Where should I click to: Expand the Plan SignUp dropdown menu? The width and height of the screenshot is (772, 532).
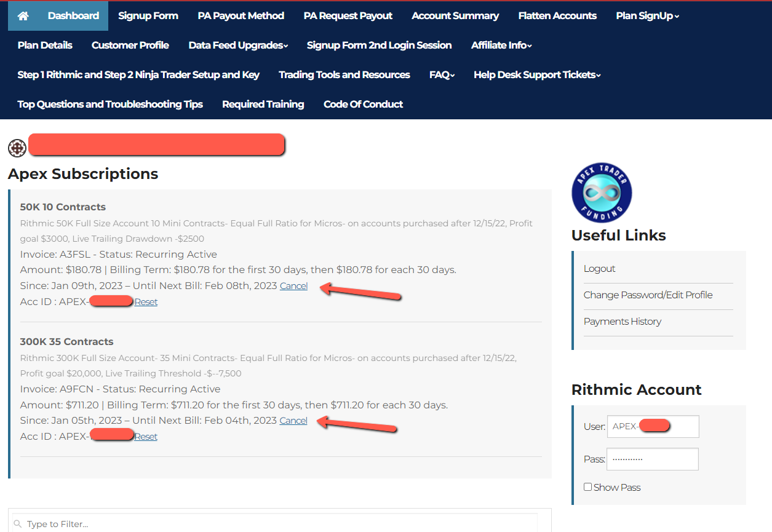click(x=647, y=16)
